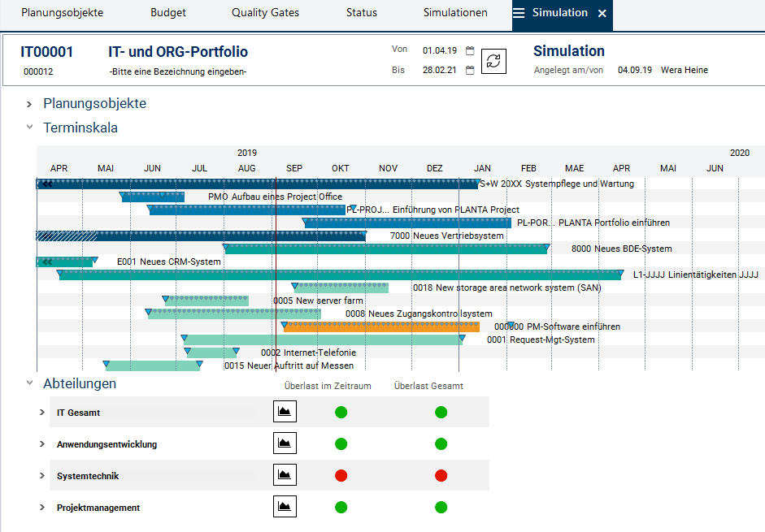Click the description field placeholder text
This screenshot has width=765, height=532.
[177, 71]
